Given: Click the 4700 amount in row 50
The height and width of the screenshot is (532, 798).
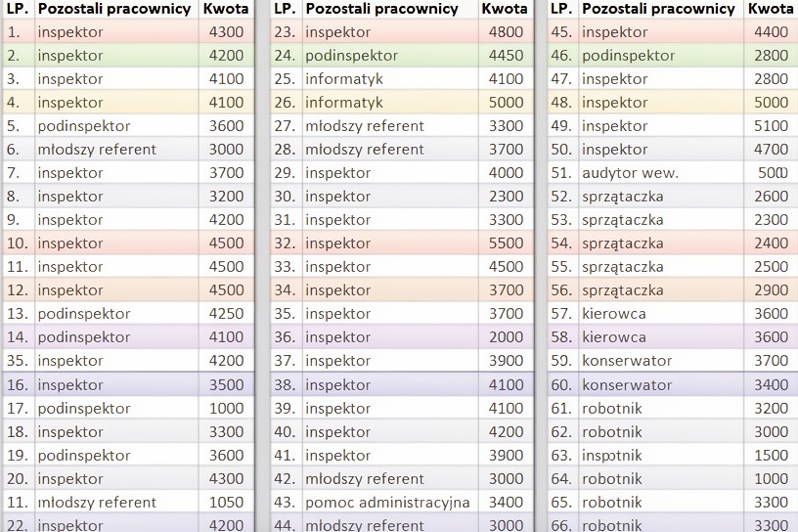Looking at the screenshot, I should coord(771,150).
